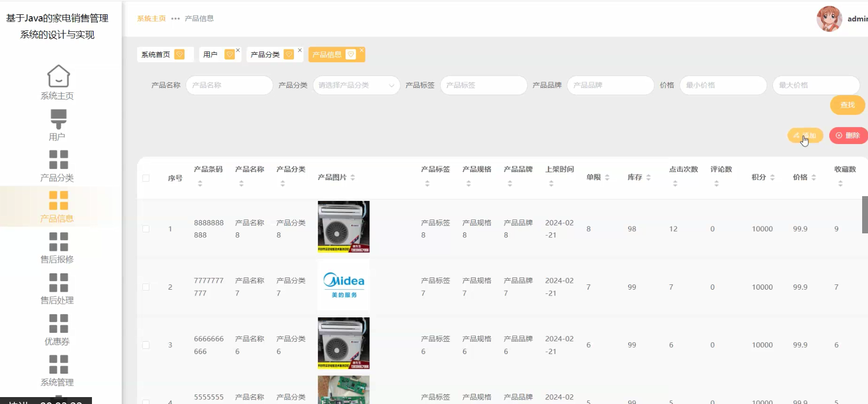This screenshot has width=868, height=404.
Task: Open row 1 air conditioner image
Action: [343, 226]
